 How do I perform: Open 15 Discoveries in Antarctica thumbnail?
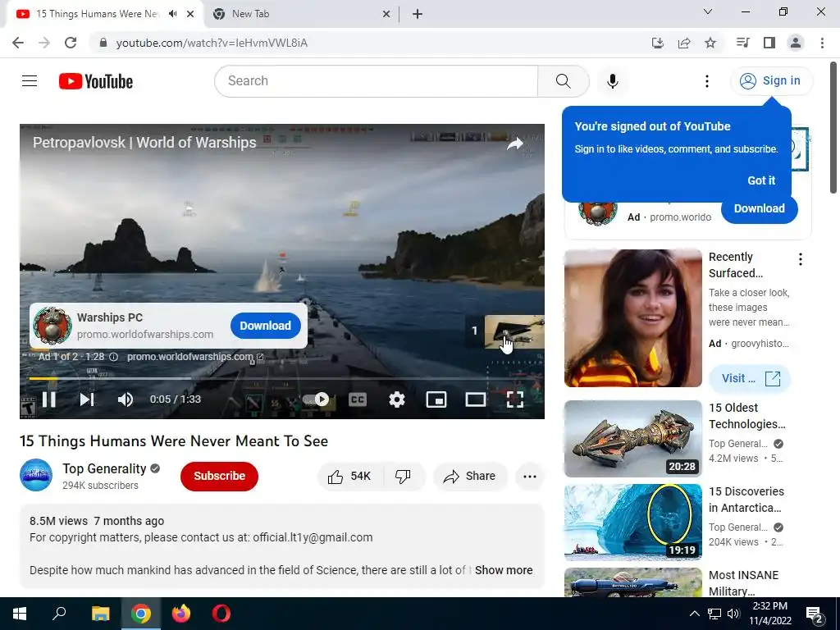click(x=632, y=523)
